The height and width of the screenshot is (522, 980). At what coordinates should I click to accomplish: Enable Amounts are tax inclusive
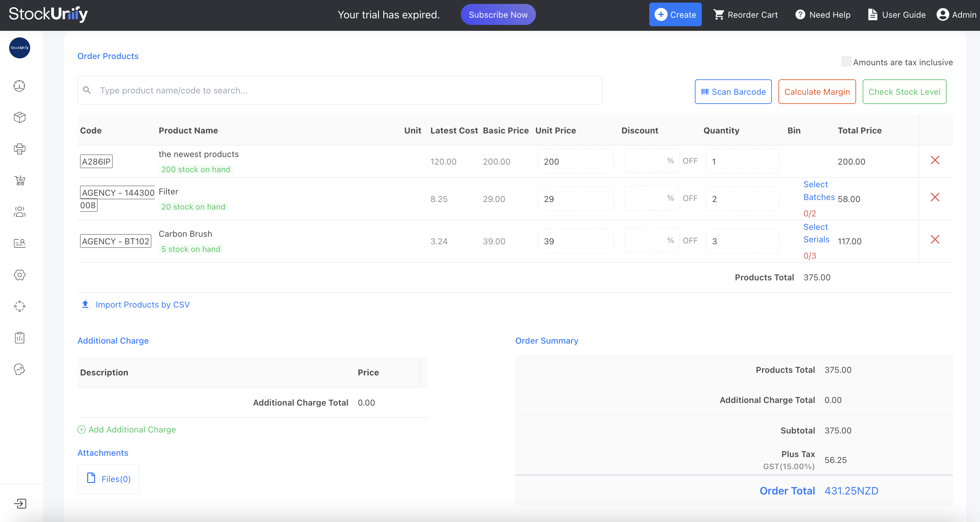(x=846, y=61)
